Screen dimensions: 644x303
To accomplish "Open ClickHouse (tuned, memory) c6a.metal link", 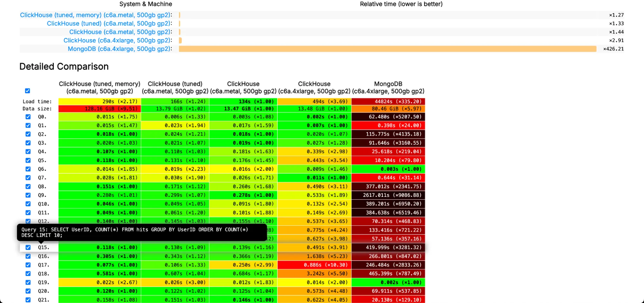I will click(x=96, y=15).
